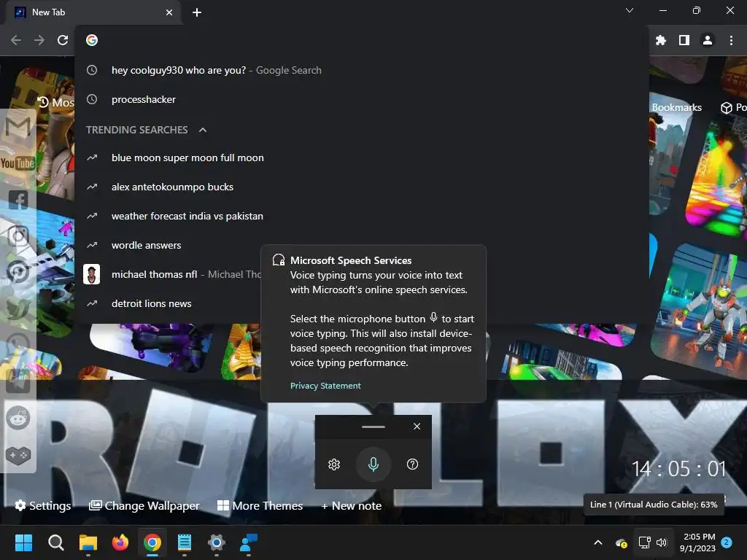The height and width of the screenshot is (560, 747).
Task: Show hidden system tray icons
Action: (x=598, y=542)
